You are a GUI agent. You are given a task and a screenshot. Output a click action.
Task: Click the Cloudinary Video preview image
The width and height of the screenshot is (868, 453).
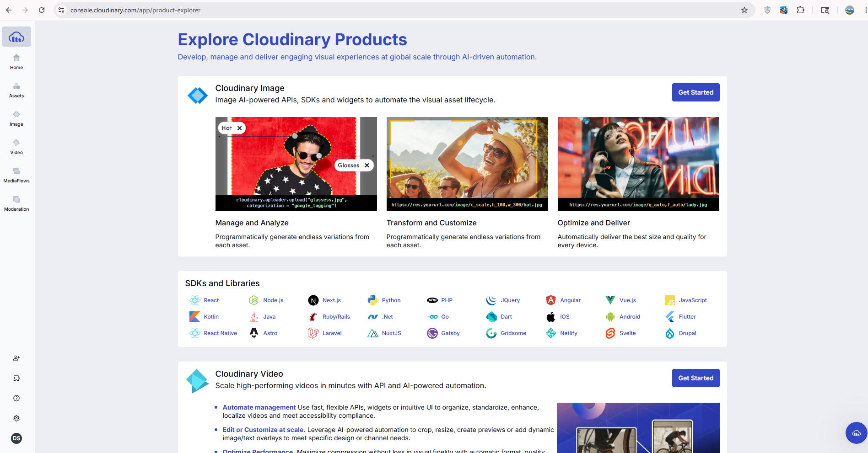pos(638,428)
